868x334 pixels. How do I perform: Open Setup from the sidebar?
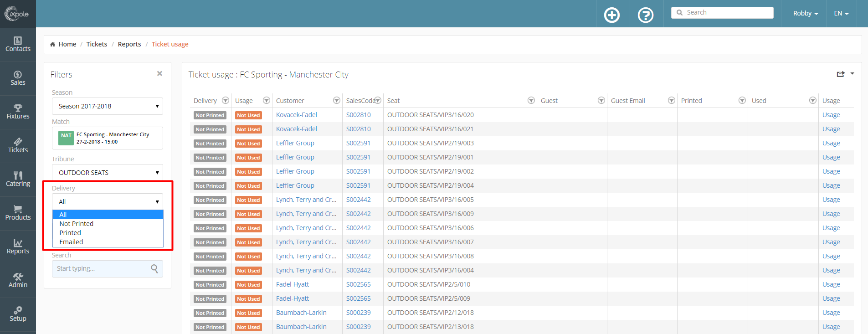[x=18, y=314]
